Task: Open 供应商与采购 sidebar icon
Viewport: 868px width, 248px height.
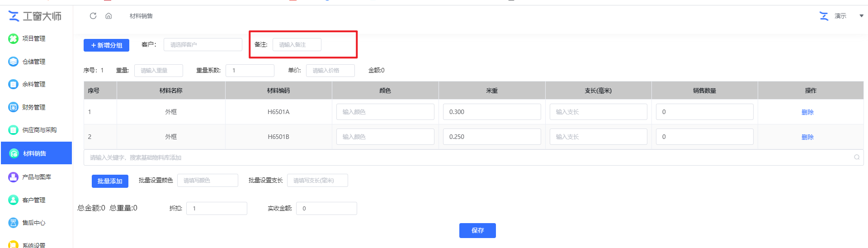Action: (14, 130)
